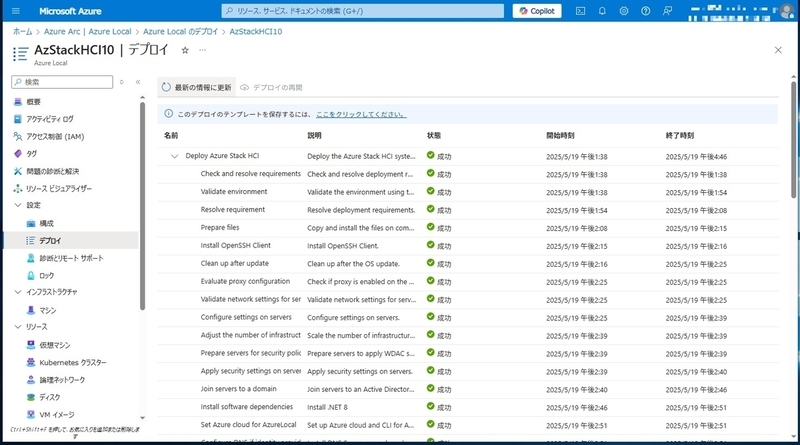Open portal settings gear
Image resolution: width=800 pixels, height=445 pixels.
(624, 11)
